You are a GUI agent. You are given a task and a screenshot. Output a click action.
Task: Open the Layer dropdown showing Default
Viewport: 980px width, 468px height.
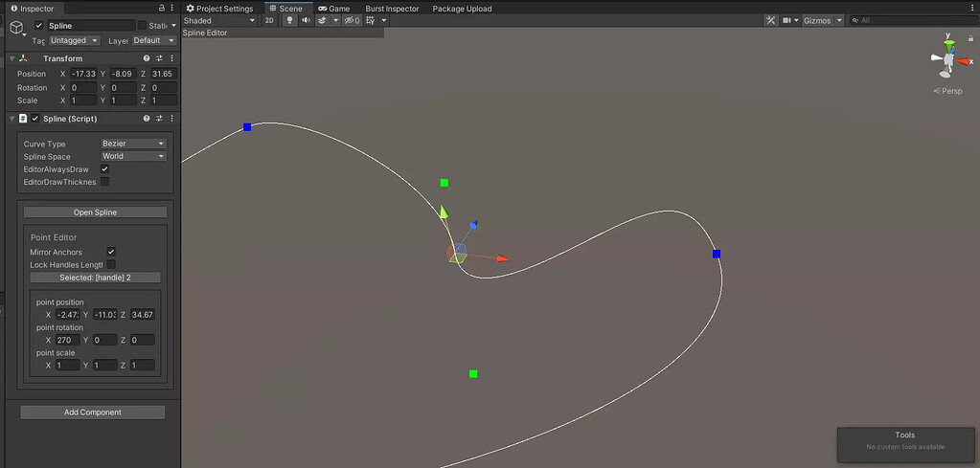pyautogui.click(x=154, y=40)
